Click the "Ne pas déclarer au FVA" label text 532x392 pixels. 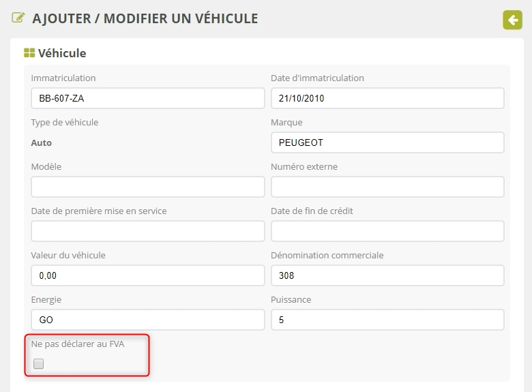coord(78,344)
